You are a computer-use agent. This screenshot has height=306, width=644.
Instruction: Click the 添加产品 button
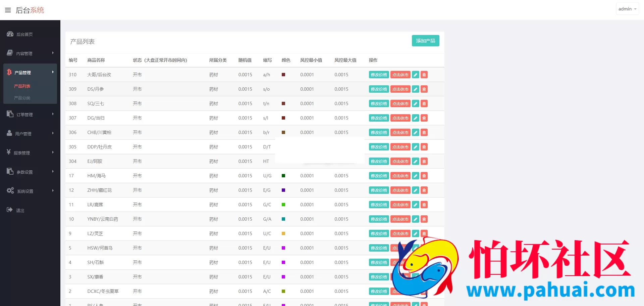point(425,41)
